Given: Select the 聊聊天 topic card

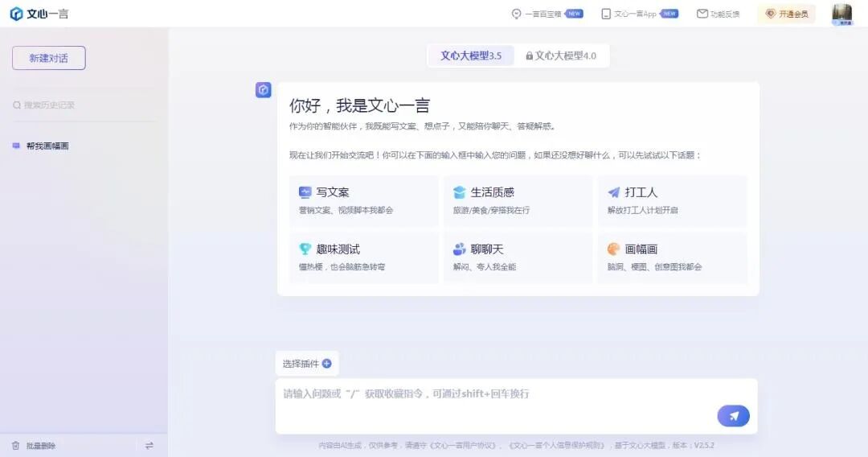Looking at the screenshot, I should point(518,257).
